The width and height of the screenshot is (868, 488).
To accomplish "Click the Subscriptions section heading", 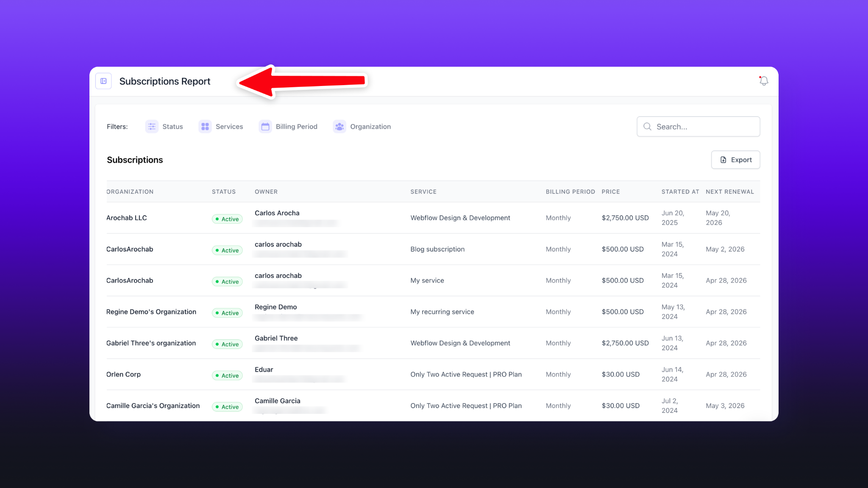I will [x=135, y=160].
